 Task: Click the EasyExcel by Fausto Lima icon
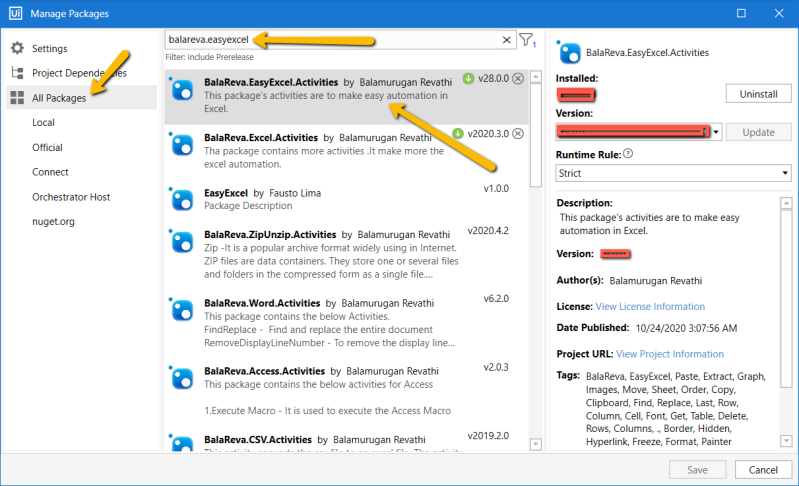point(182,199)
